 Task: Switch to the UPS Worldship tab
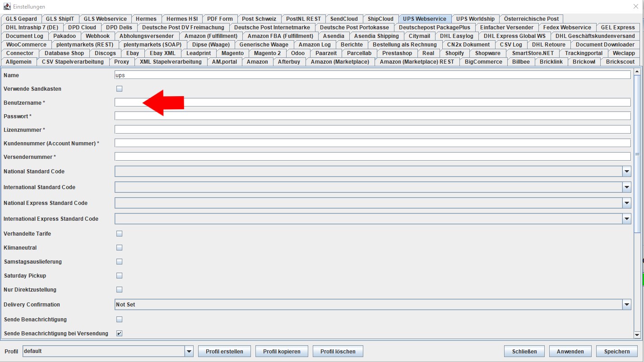point(475,19)
